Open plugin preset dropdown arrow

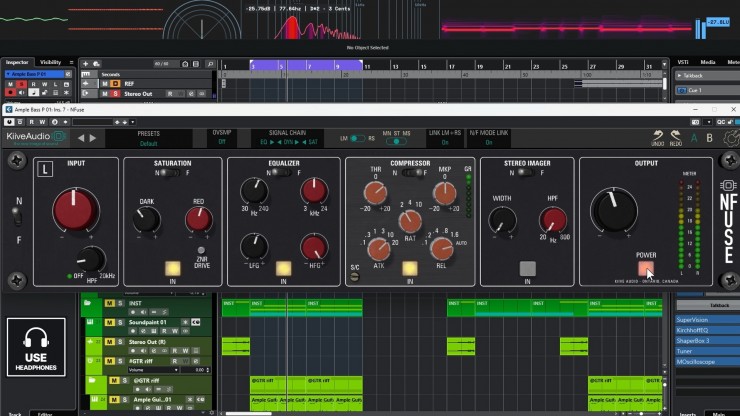click(133, 122)
